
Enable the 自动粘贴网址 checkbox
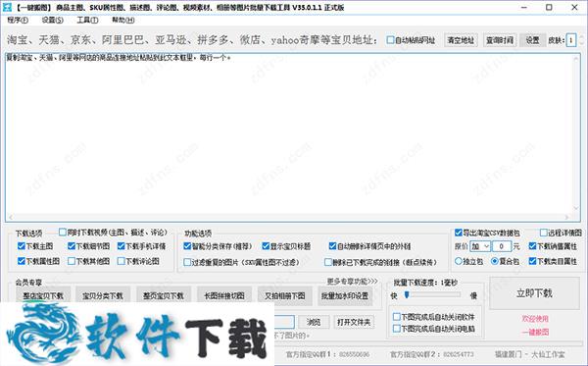[391, 40]
